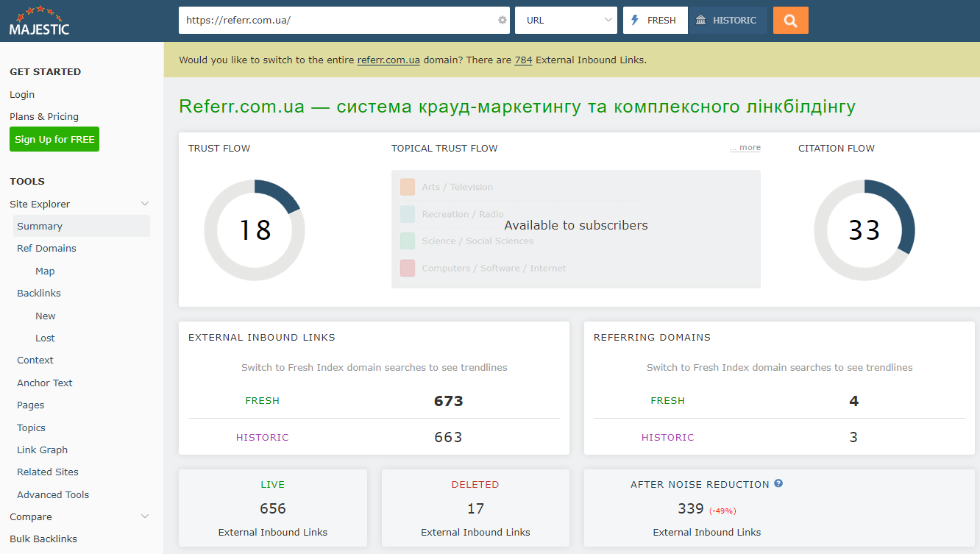Open the URL search type dropdown

pyautogui.click(x=566, y=20)
